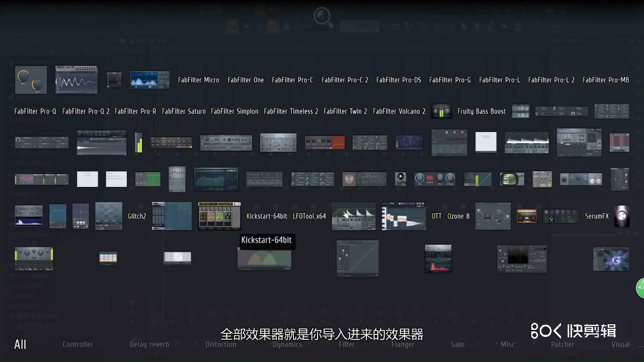
Task: Choose FabFilter Pro-C 2 plugin
Action: tap(345, 80)
